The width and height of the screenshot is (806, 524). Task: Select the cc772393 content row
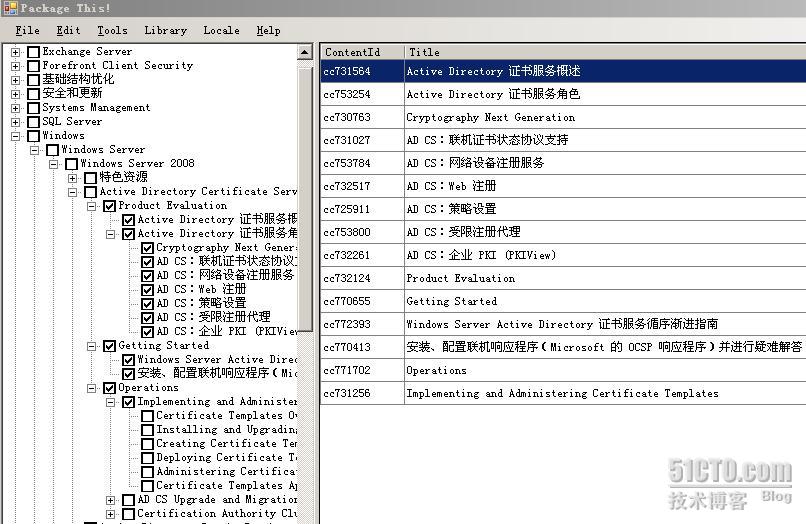(563, 324)
